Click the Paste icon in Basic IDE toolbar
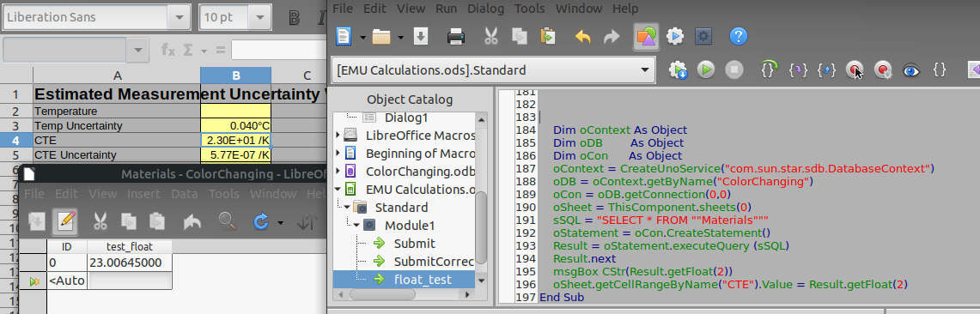Screen dimensions: 980x314 pos(548,37)
